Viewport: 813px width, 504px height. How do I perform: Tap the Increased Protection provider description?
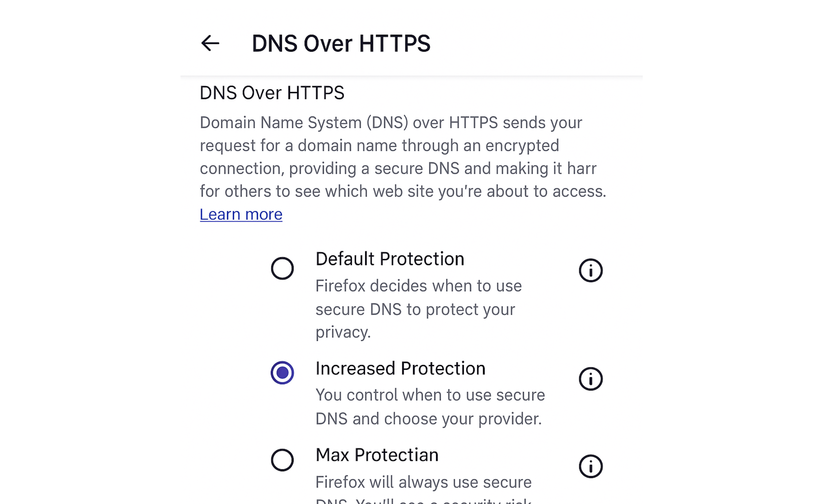point(430,406)
